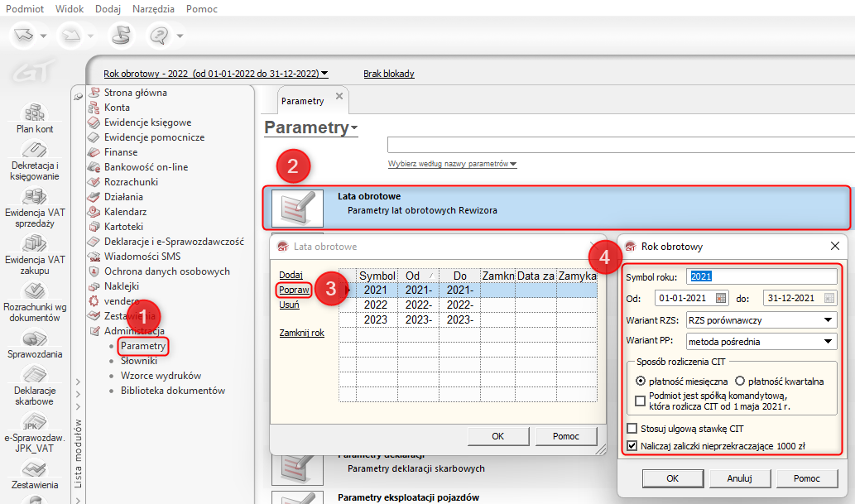Close the Parametry tab

pyautogui.click(x=339, y=96)
